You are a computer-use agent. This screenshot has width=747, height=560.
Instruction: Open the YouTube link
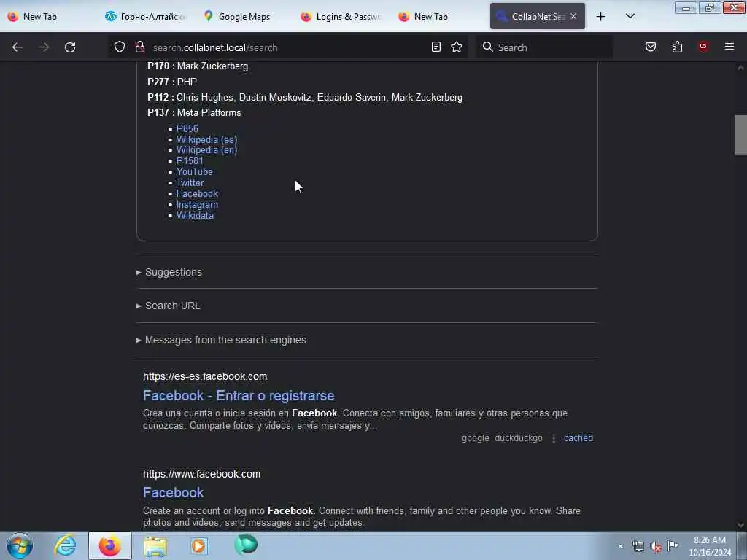pyautogui.click(x=194, y=172)
